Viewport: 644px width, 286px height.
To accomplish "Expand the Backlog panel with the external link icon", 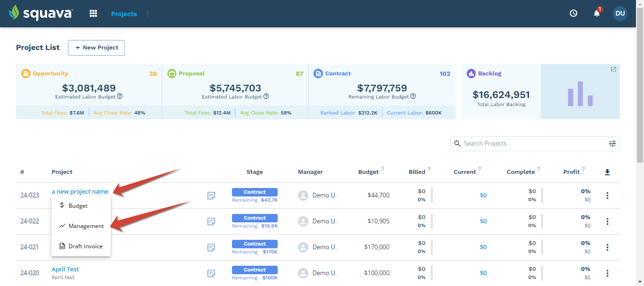I will 613,69.
